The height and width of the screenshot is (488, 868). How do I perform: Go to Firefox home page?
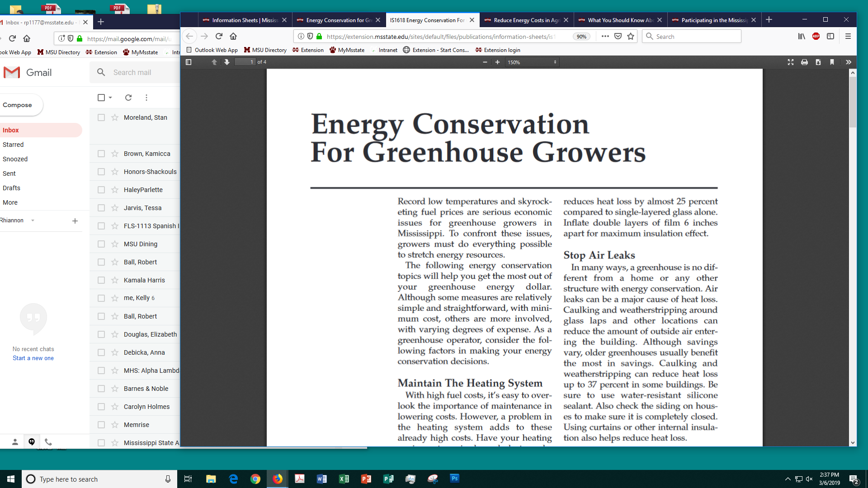[233, 36]
